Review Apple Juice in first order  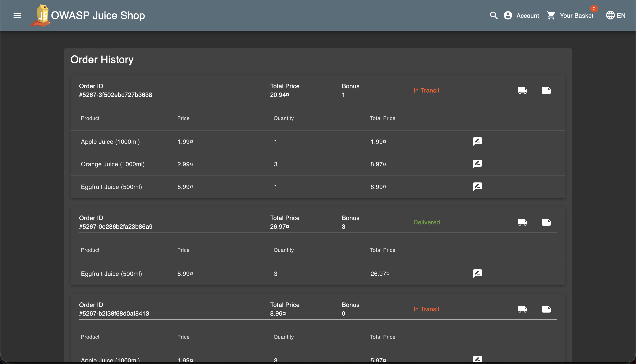[477, 142]
